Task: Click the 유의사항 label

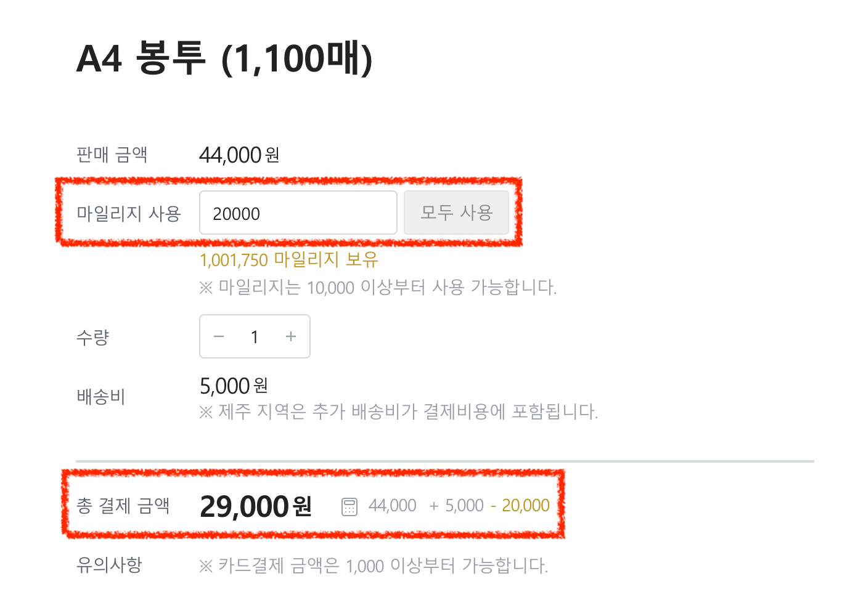Action: (x=109, y=564)
